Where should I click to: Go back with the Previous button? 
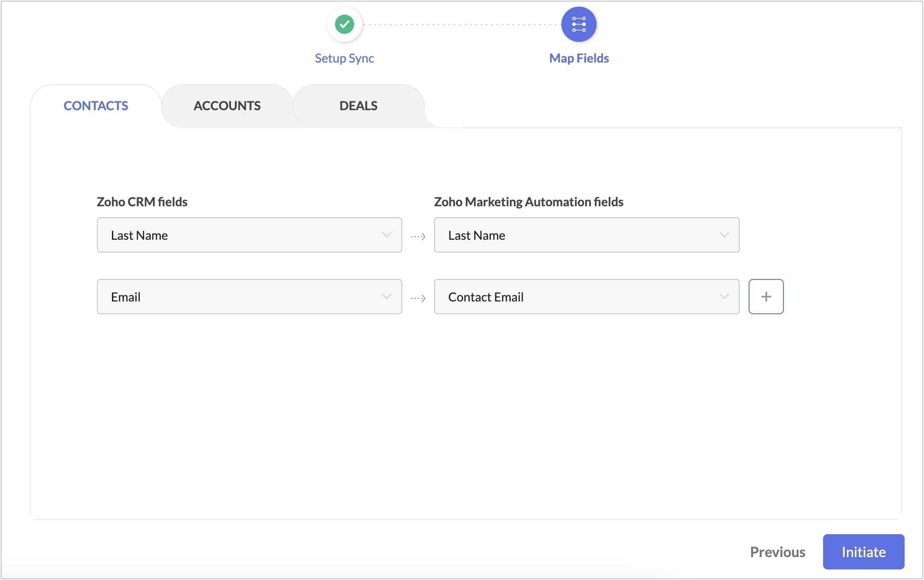coord(777,552)
